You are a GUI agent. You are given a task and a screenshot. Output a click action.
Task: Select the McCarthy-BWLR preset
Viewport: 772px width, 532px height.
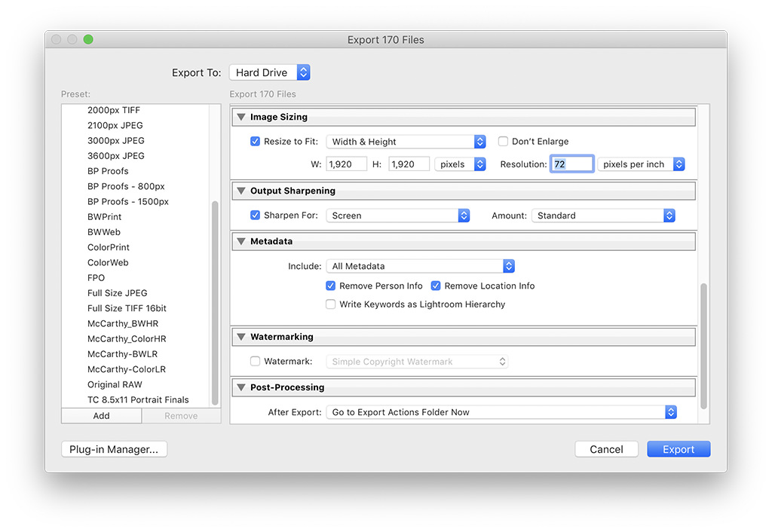click(123, 354)
